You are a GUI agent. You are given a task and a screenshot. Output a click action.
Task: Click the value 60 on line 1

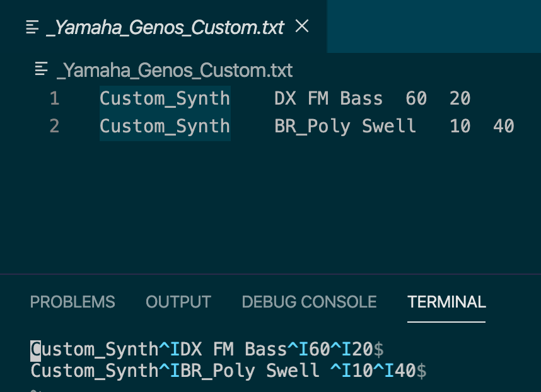[x=416, y=99]
